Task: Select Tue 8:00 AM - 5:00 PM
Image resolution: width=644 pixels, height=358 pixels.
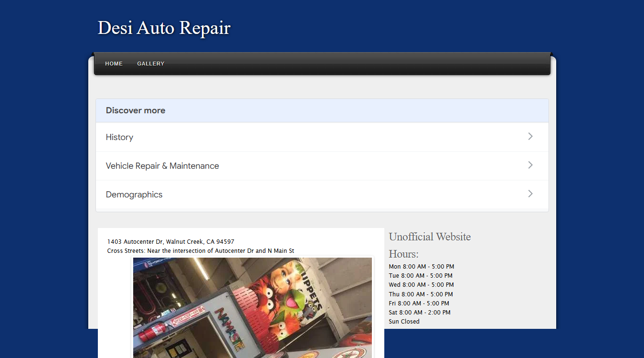Action: 421,276
